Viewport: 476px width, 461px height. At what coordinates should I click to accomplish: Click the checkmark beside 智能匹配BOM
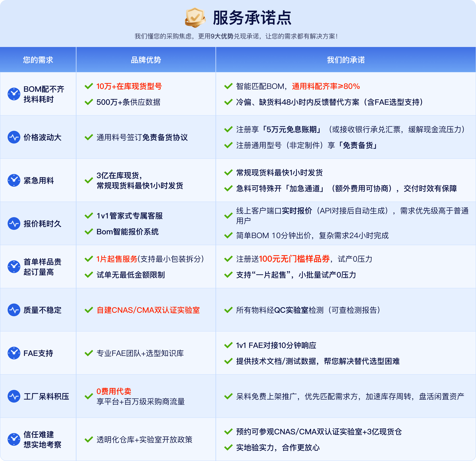point(228,86)
